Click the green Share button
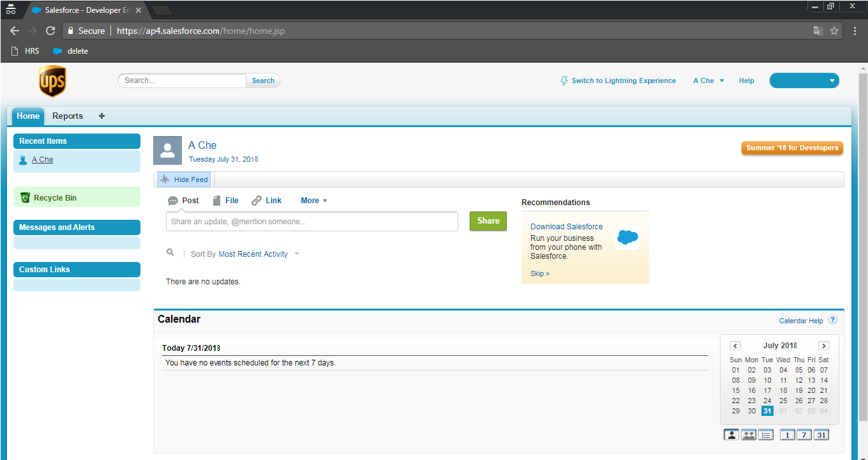 488,221
